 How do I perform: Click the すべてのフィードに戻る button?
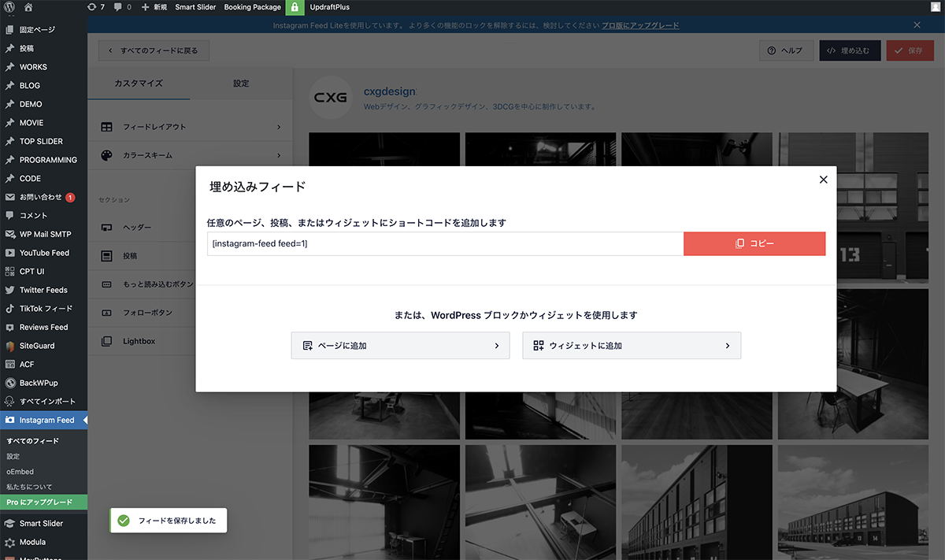(154, 50)
